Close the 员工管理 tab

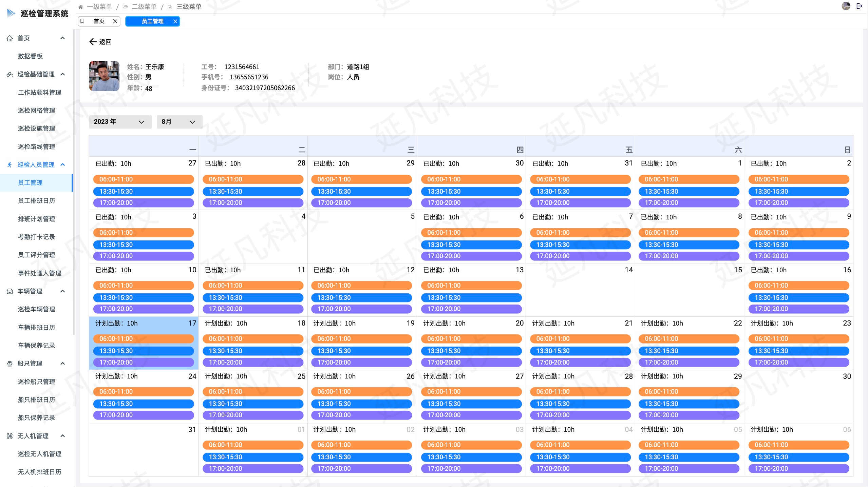click(x=175, y=21)
